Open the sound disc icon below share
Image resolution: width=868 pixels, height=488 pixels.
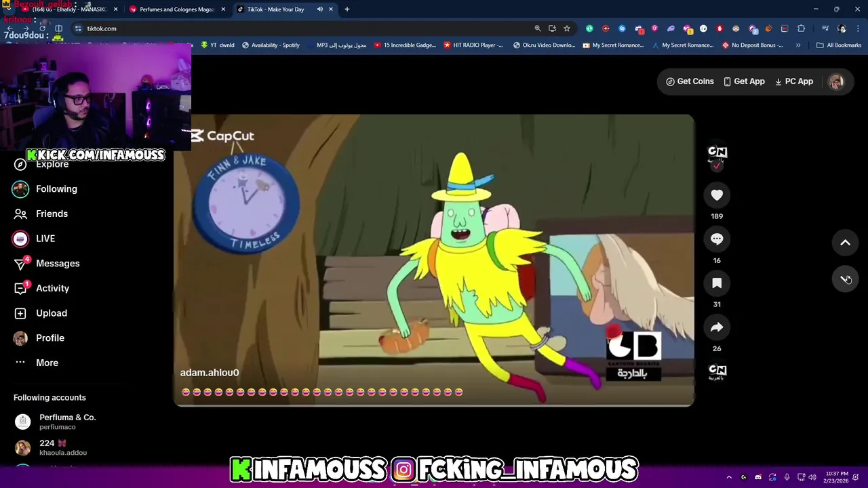click(x=717, y=371)
